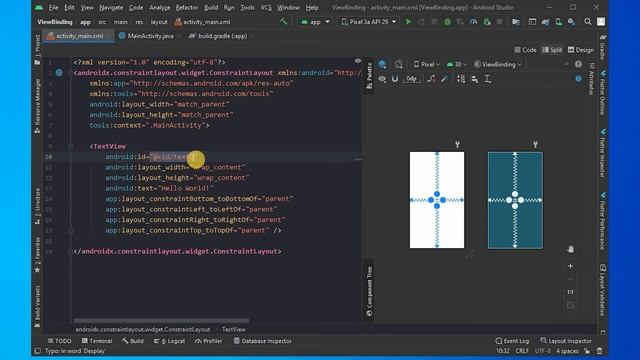Click Attach Debugger to Android Process icon
640x360 pixels.
pos(487,22)
